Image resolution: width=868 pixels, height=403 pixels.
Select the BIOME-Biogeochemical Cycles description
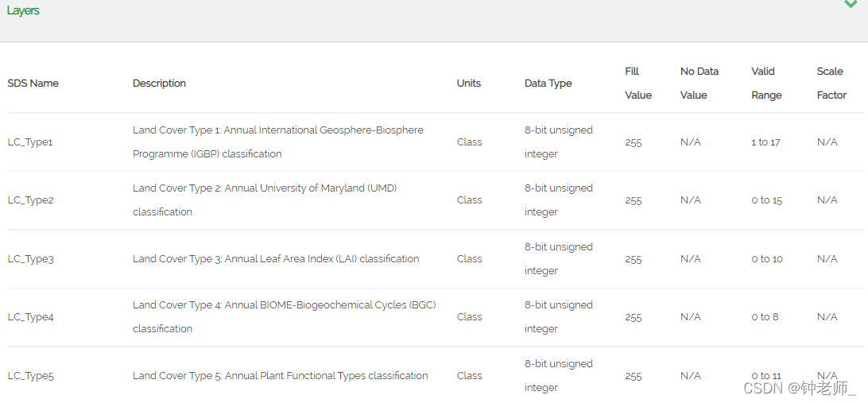(x=284, y=316)
